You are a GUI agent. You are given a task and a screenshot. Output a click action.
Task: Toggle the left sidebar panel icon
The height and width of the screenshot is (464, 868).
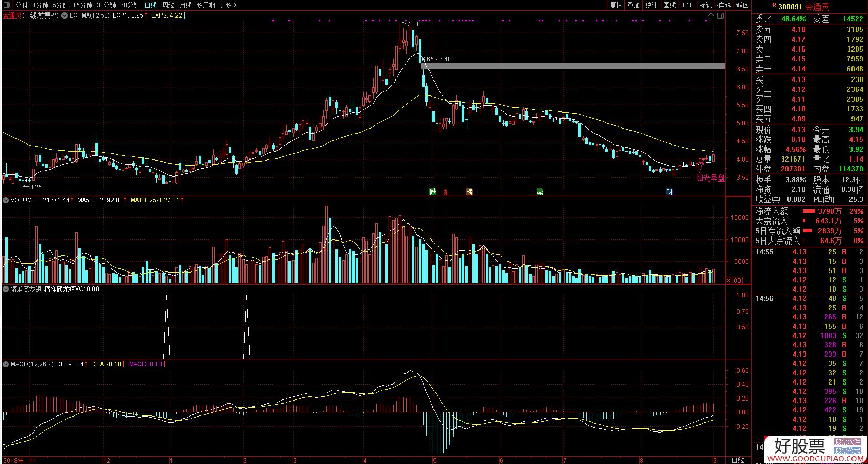point(6,5)
